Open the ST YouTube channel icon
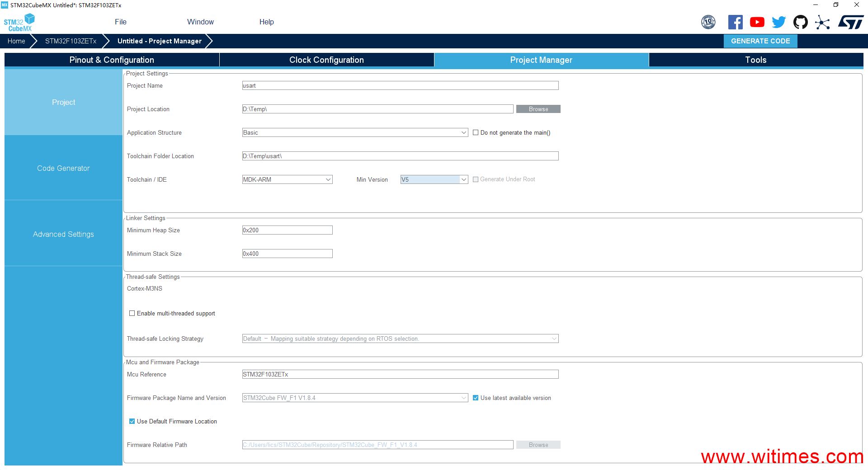This screenshot has height=470, width=868. pos(757,22)
